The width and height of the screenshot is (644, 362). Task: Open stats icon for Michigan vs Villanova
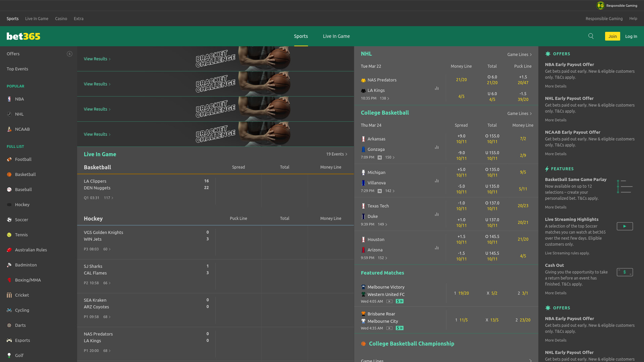[437, 181]
